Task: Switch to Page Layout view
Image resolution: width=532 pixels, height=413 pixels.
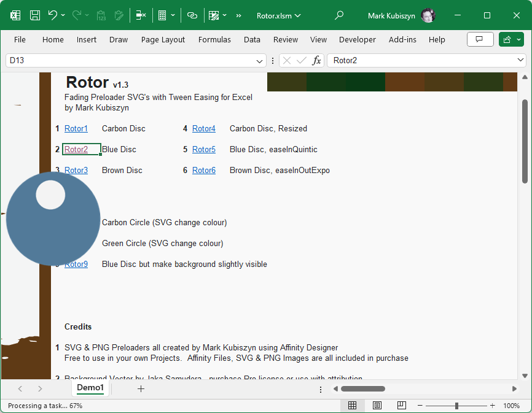Action: (377, 406)
